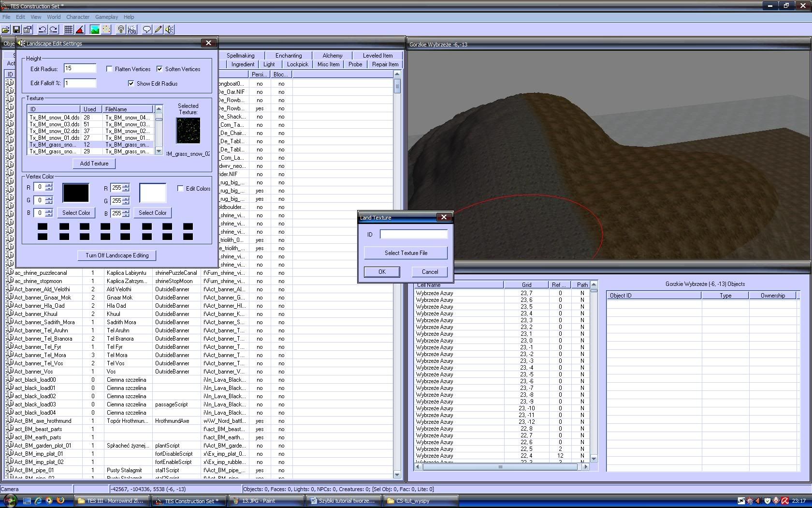Increase the left R color value spinner

click(x=49, y=185)
